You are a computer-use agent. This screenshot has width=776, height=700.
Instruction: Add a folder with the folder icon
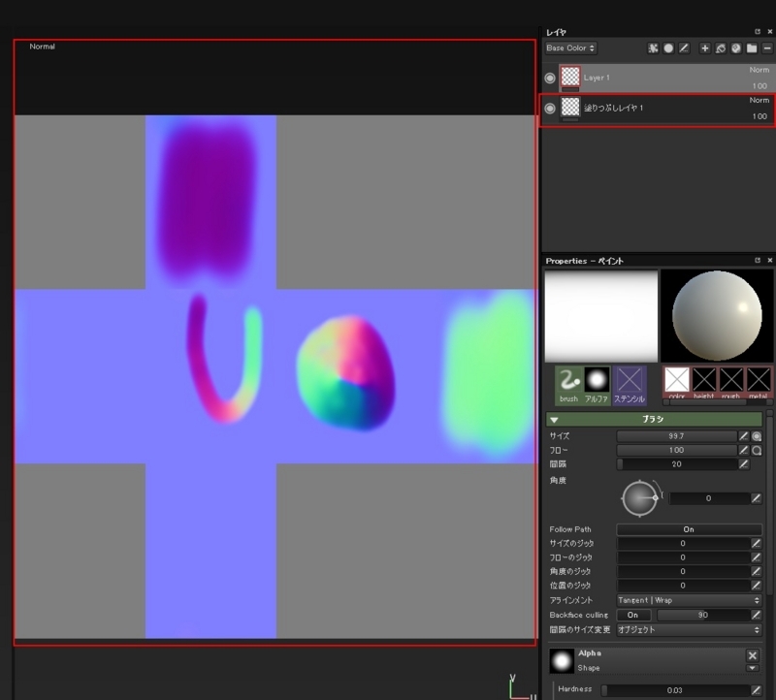(x=752, y=48)
